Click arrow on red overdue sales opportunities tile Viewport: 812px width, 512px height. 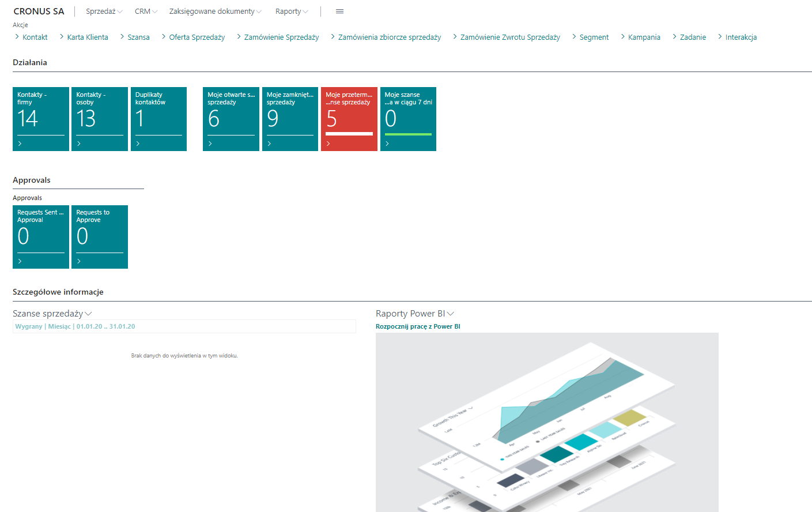(x=328, y=144)
